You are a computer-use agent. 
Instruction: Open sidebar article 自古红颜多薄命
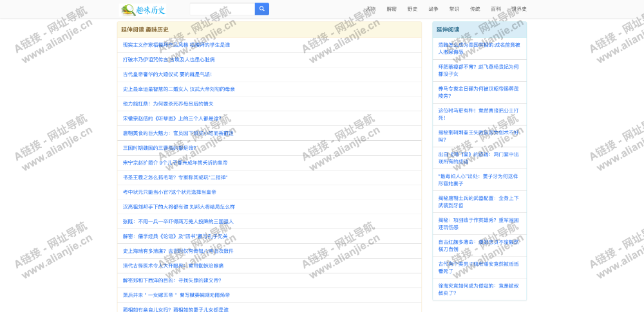(478, 245)
